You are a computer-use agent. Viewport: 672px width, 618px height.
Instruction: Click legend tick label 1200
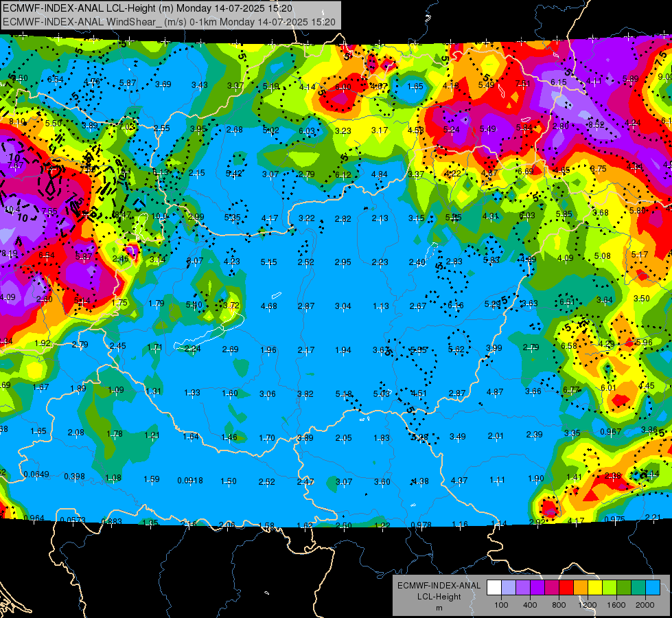[588, 605]
